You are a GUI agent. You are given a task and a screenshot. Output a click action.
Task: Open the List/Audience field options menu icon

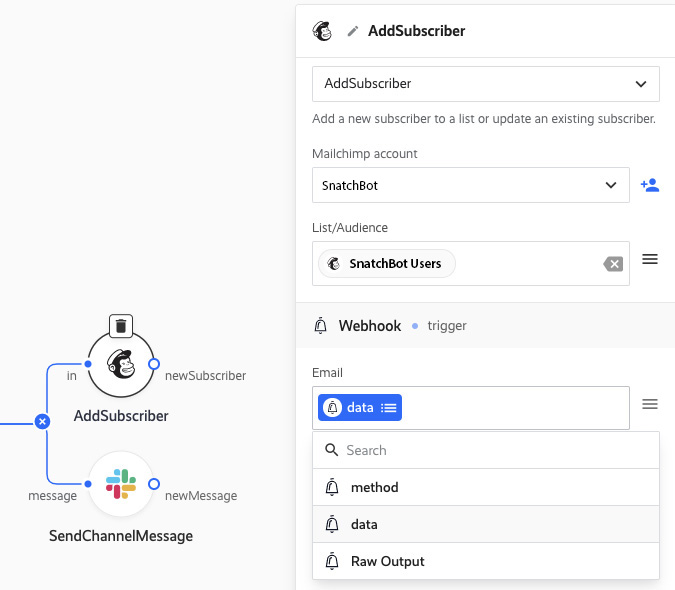650,259
